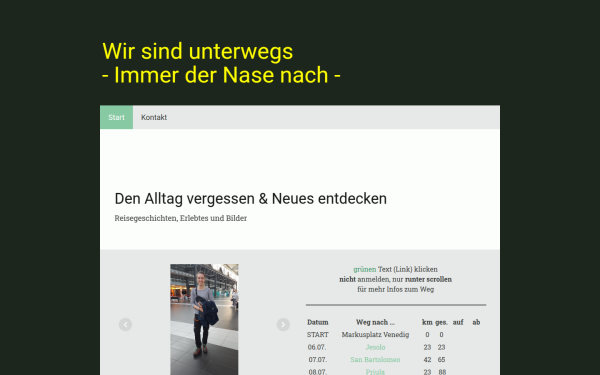This screenshot has width=600, height=375.
Task: Click the 'auf' column header
Action: click(458, 322)
